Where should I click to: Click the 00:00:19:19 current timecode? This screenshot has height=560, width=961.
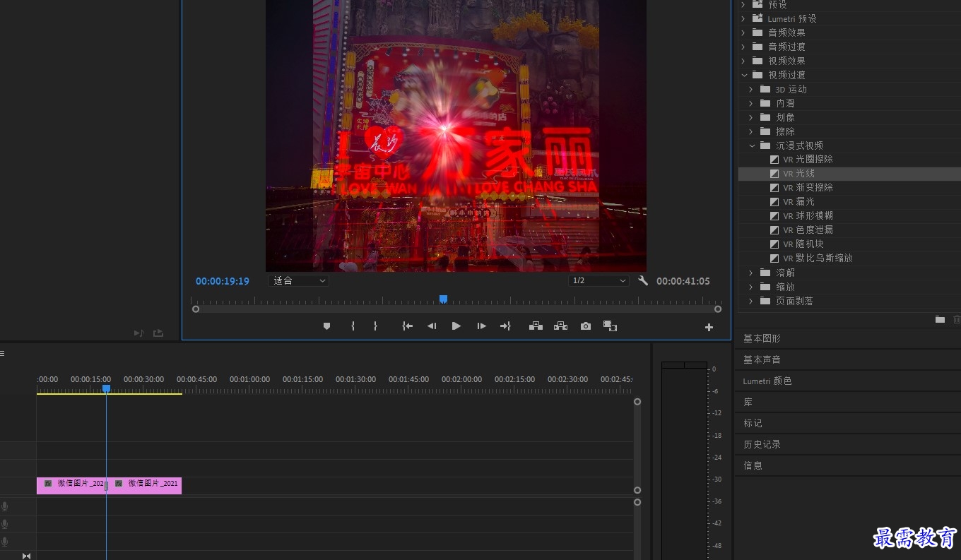point(223,281)
